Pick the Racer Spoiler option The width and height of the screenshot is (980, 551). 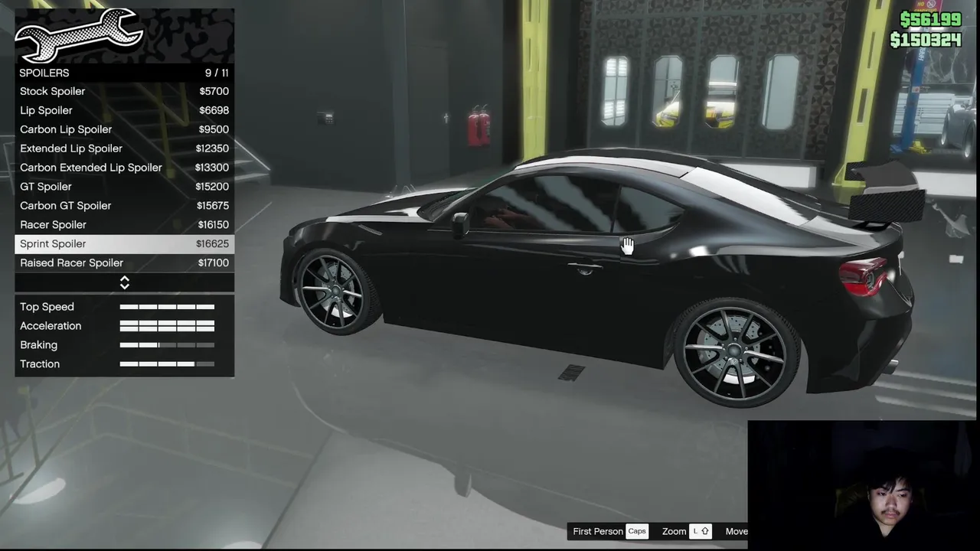click(x=125, y=225)
